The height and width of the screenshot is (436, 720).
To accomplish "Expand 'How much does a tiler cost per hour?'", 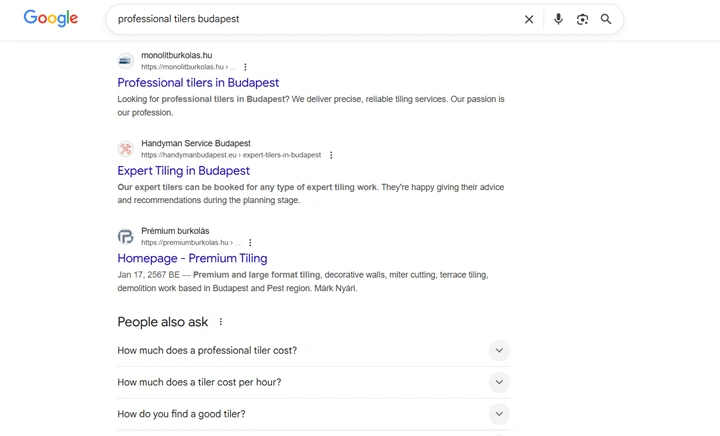I will pyautogui.click(x=499, y=382).
